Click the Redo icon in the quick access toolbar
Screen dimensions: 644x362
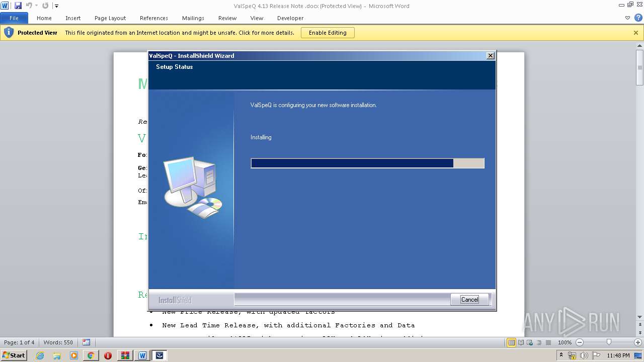[x=45, y=6]
